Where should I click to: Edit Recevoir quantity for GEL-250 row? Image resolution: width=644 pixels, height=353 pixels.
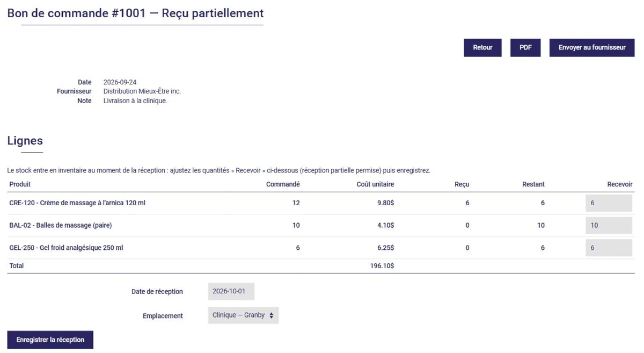(x=609, y=248)
